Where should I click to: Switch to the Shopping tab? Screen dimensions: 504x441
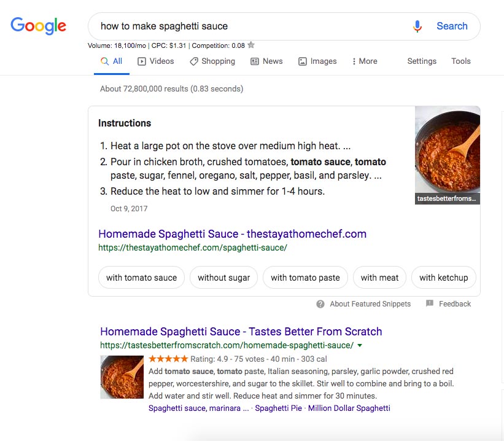point(212,61)
